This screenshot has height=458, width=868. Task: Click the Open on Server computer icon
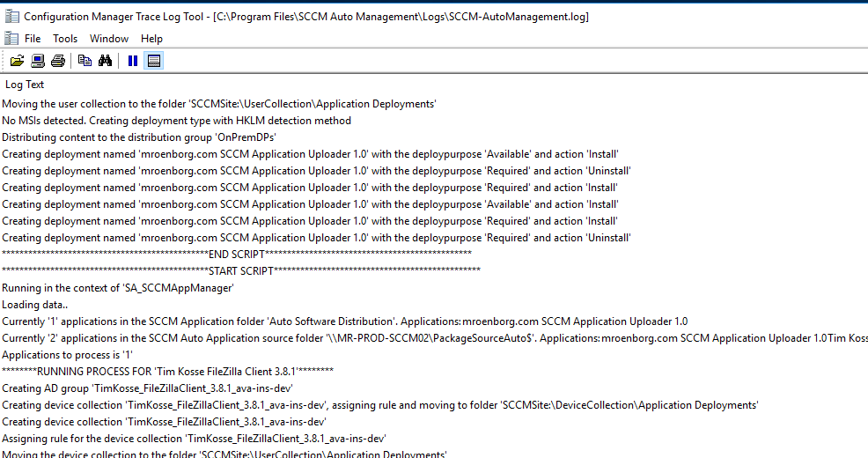point(38,61)
